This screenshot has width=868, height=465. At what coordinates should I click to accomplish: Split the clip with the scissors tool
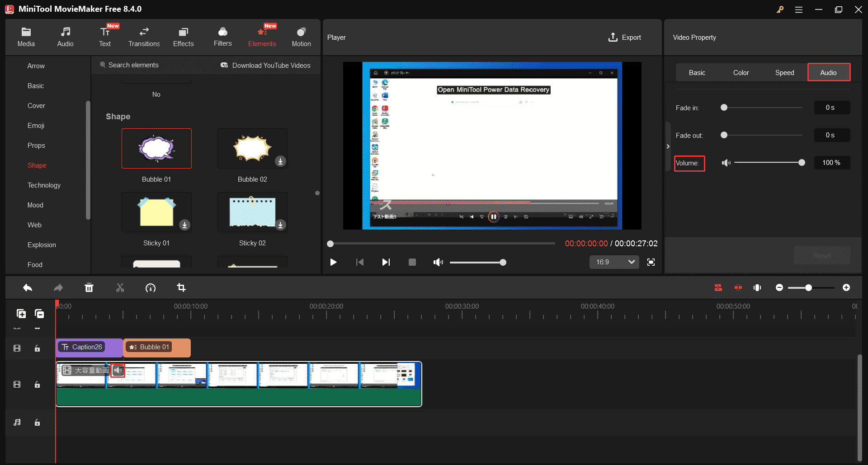point(120,287)
